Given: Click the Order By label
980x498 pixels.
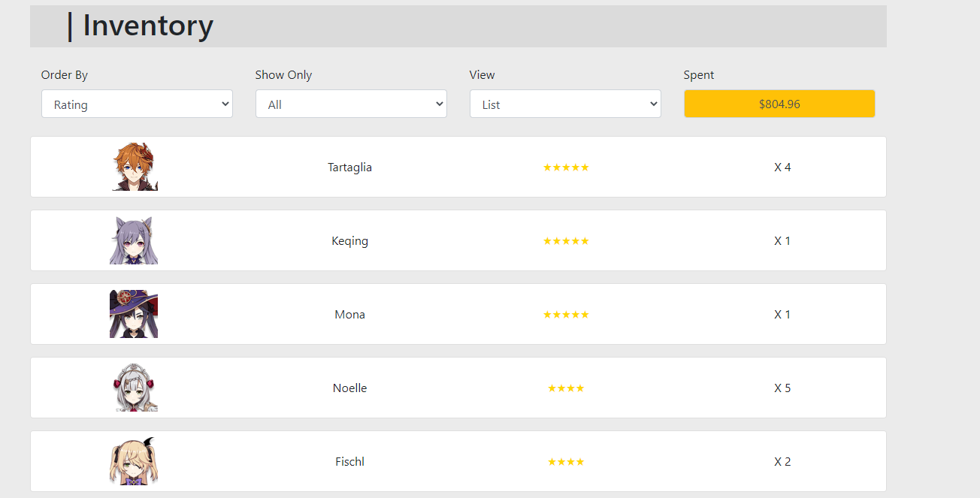Looking at the screenshot, I should tap(65, 75).
